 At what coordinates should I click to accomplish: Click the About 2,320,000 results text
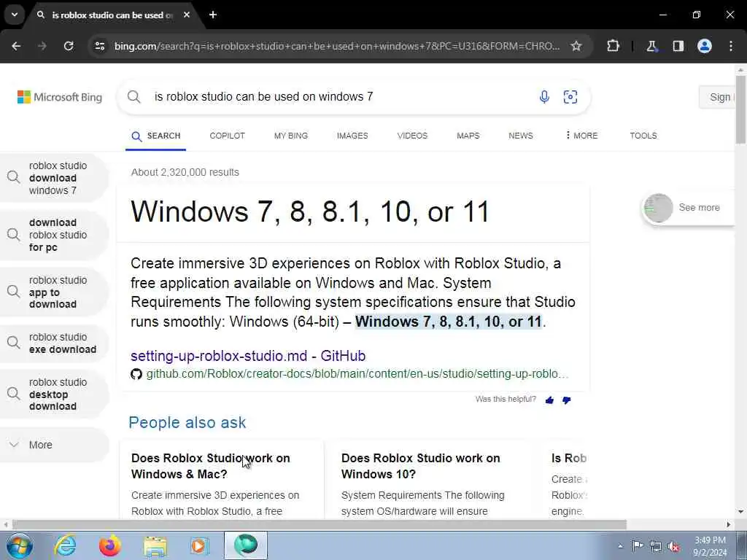tap(185, 172)
